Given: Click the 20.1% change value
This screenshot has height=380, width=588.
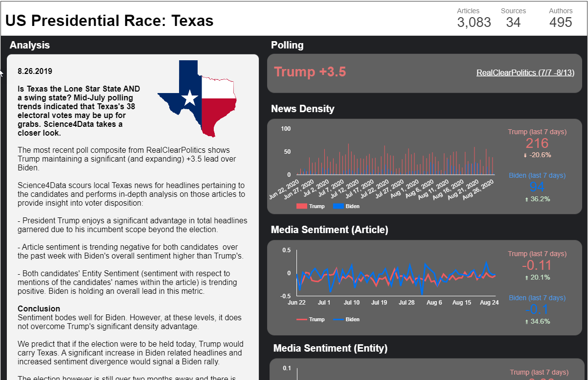Looking at the screenshot, I should (x=541, y=278).
